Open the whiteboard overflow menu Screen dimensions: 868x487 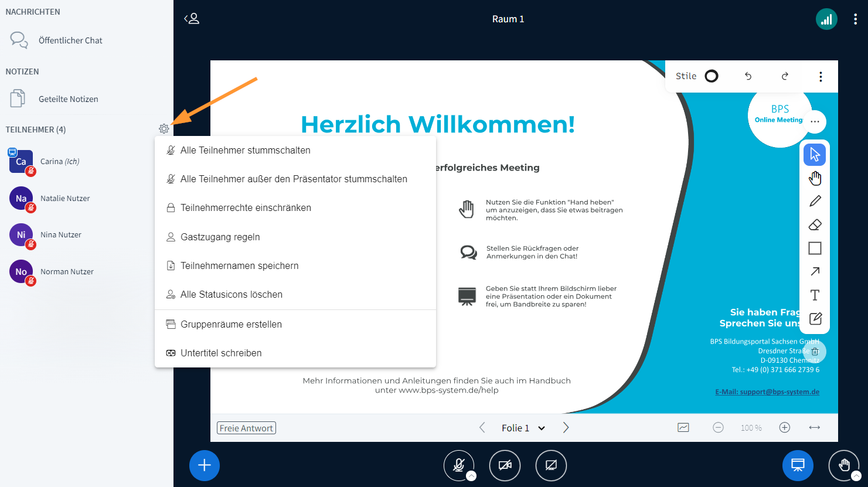pos(821,76)
